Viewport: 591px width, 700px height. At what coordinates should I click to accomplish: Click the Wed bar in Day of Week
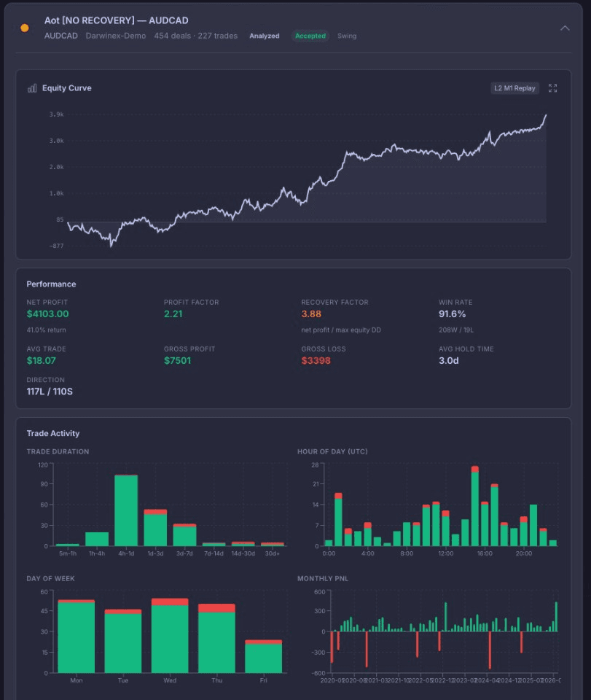[x=170, y=635]
